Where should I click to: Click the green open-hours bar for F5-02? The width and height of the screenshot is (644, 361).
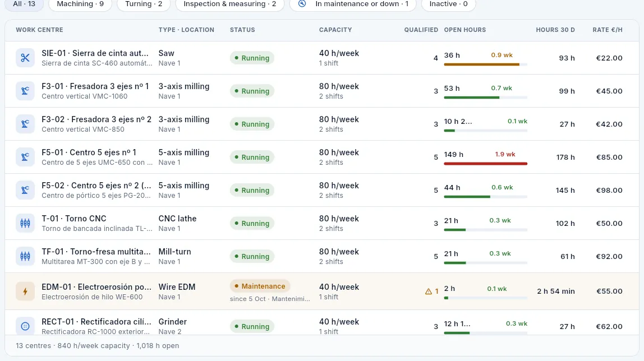(467, 197)
